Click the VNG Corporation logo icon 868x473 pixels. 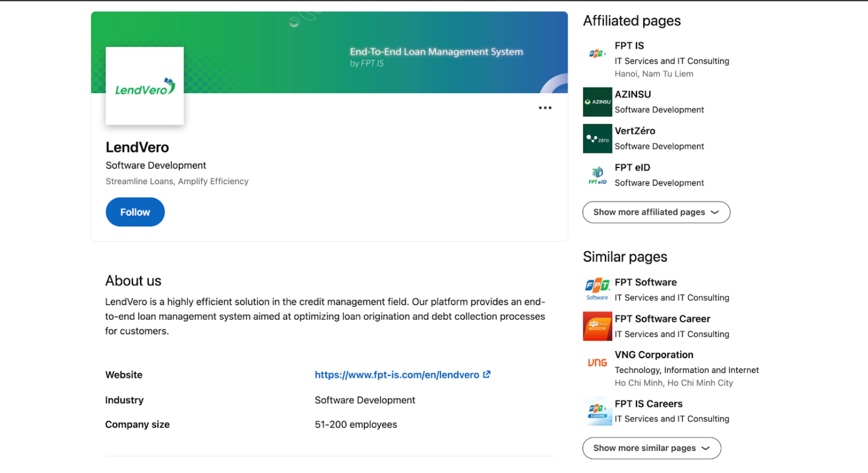pos(597,363)
